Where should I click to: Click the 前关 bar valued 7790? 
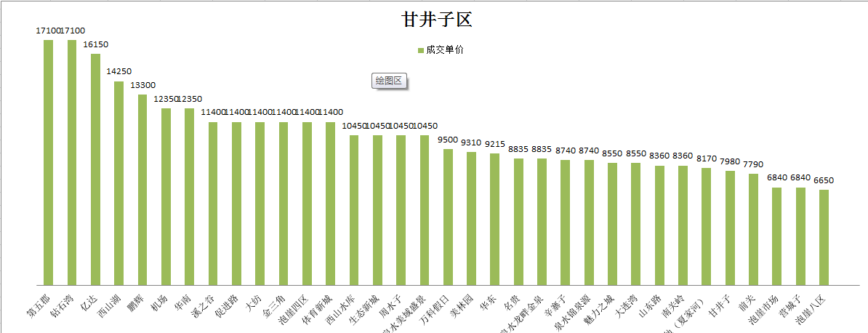(753, 229)
